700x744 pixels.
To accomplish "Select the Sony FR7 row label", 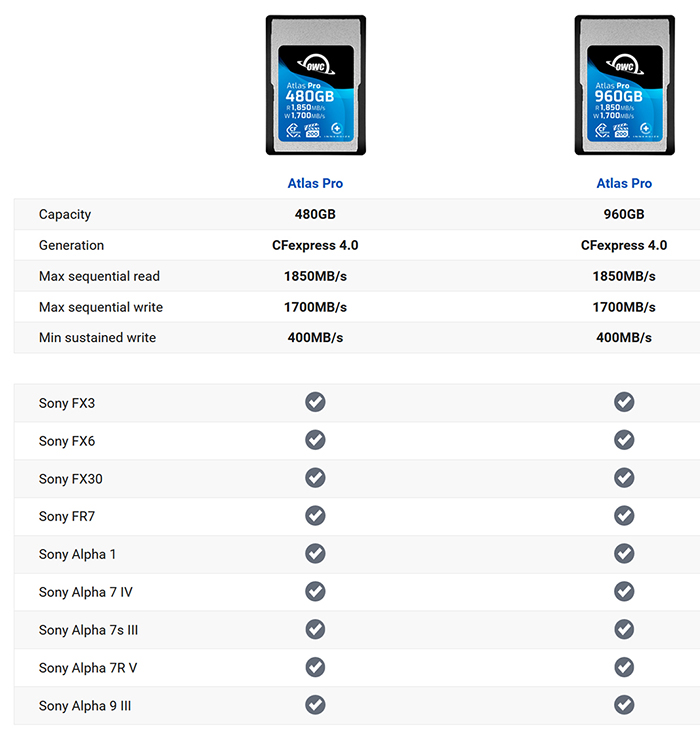I will click(x=67, y=517).
